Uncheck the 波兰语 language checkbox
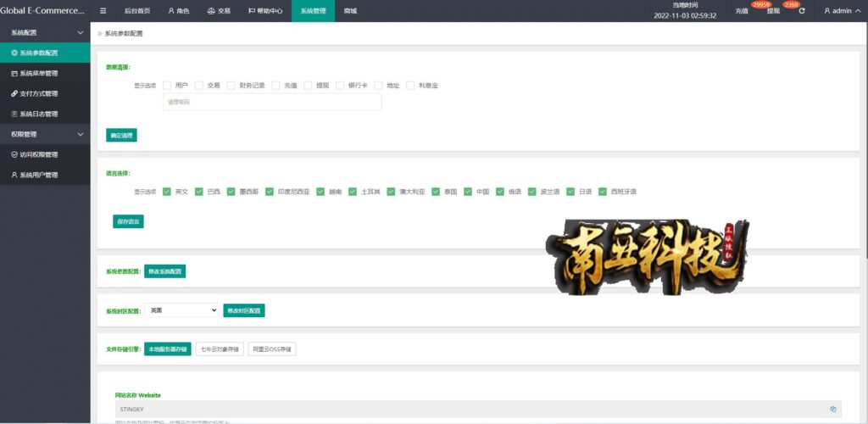Image resolution: width=868 pixels, height=424 pixels. [x=532, y=192]
